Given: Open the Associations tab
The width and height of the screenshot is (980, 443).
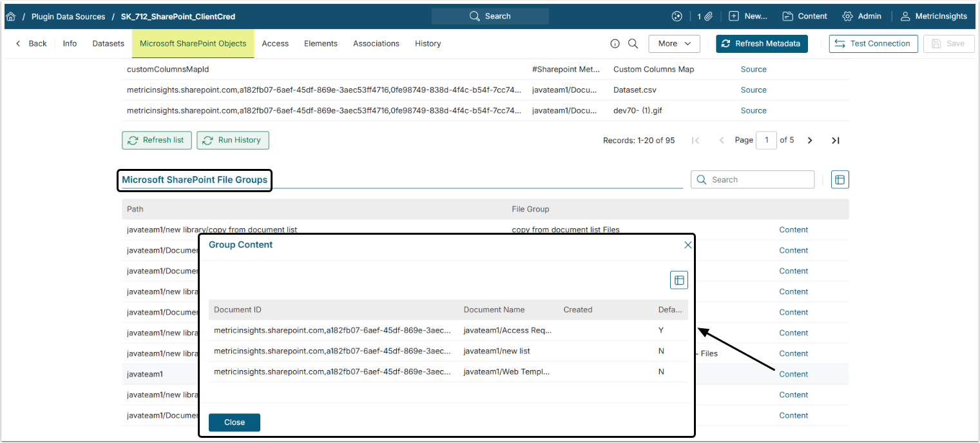Looking at the screenshot, I should pyautogui.click(x=376, y=44).
